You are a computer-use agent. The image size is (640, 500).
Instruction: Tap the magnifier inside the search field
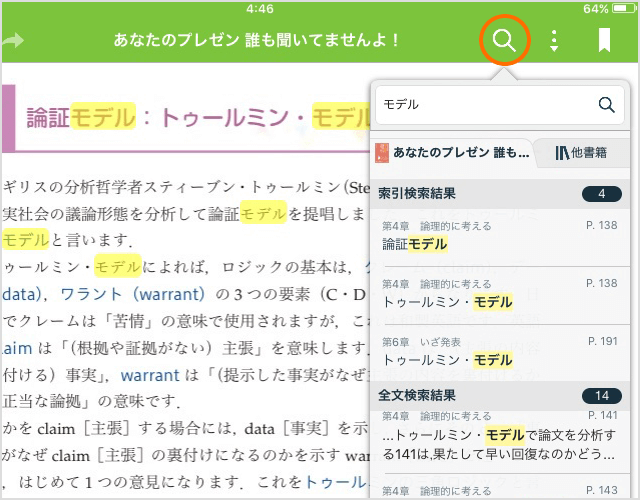point(606,105)
